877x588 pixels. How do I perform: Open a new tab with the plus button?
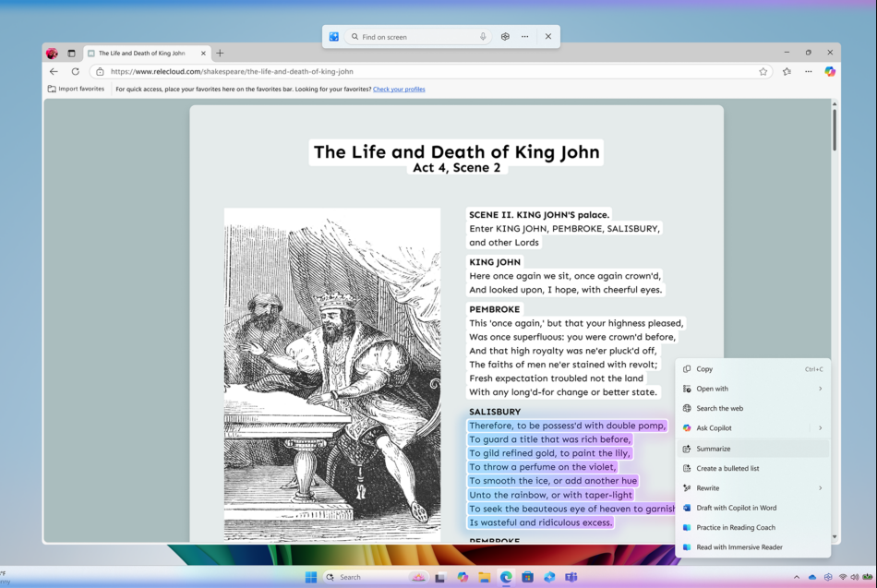coord(220,53)
